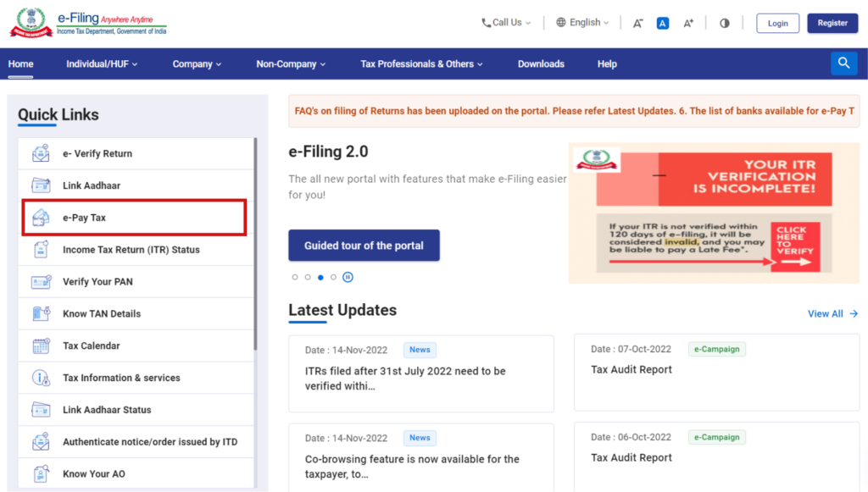Toggle the dark contrast mode icon

coord(724,23)
